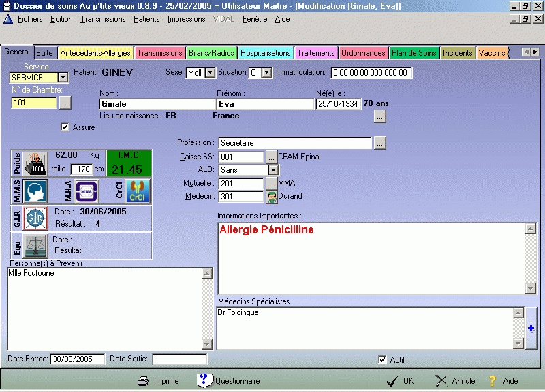
Task: Expand the Situation dropdown
Action: point(266,73)
